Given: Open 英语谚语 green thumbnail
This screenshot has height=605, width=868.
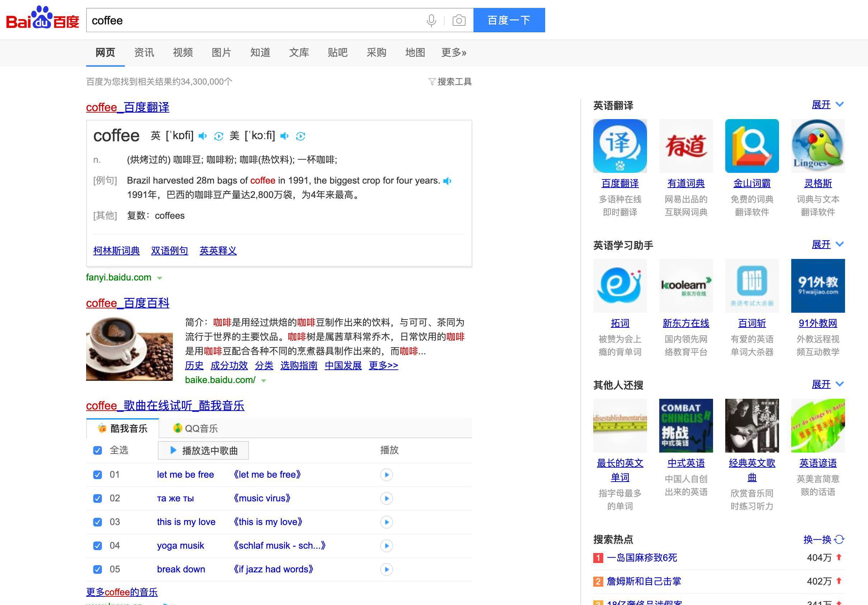Looking at the screenshot, I should 818,425.
